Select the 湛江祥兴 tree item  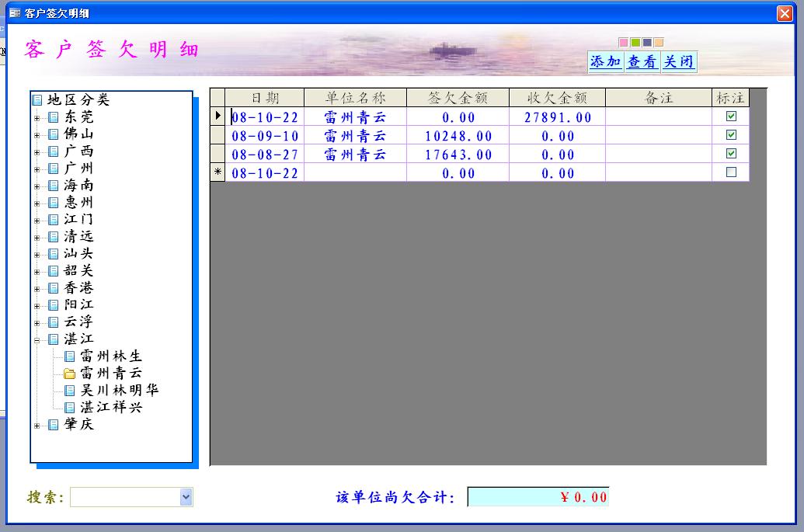pos(111,407)
